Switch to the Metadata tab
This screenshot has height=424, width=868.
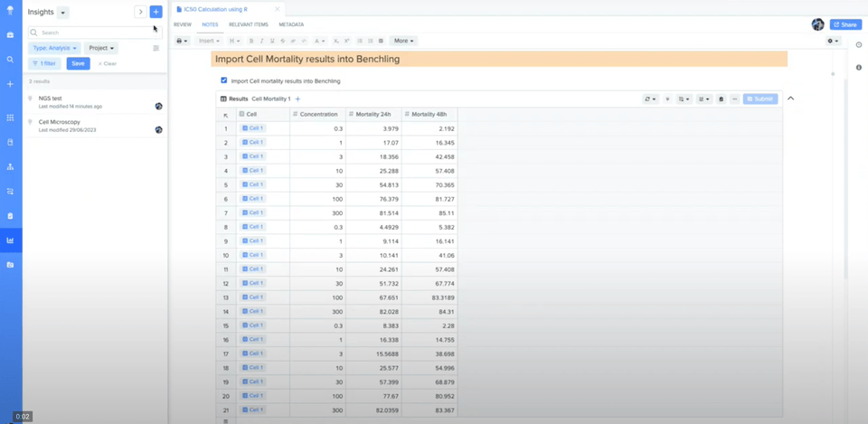(291, 24)
